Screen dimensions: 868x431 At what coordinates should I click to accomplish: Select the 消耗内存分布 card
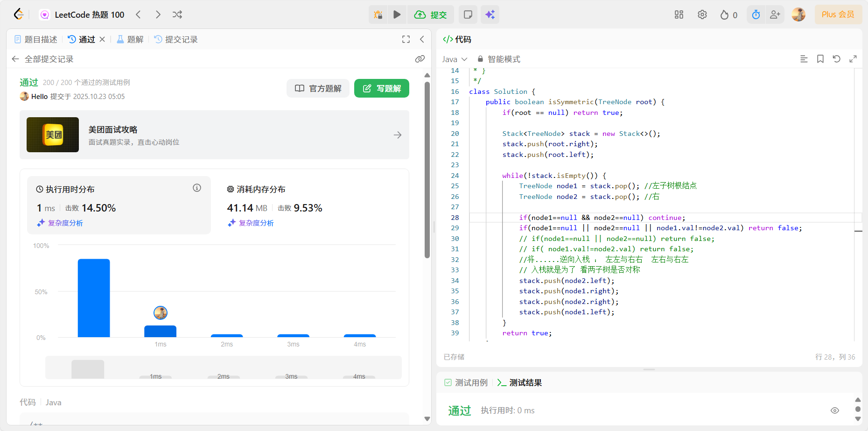point(310,205)
